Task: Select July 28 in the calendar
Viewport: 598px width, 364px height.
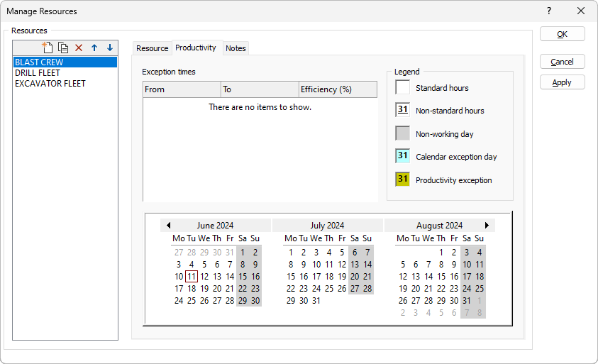Action: [x=367, y=289]
